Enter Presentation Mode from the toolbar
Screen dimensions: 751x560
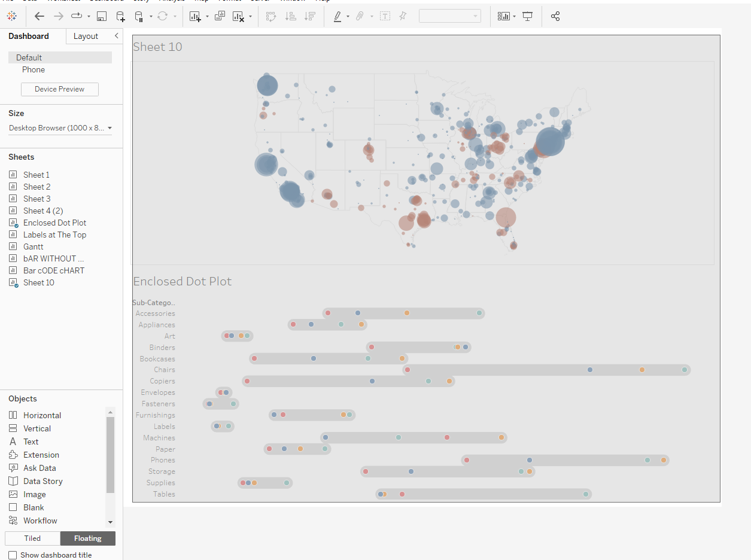coord(527,16)
